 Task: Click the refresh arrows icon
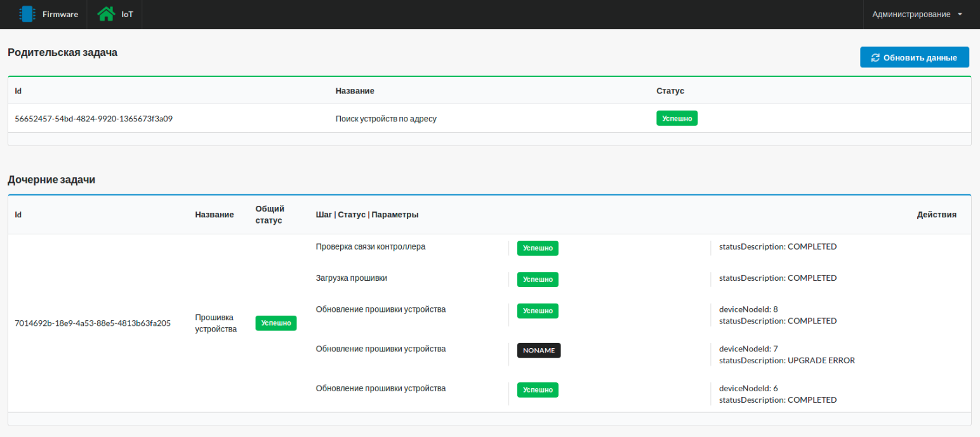875,58
